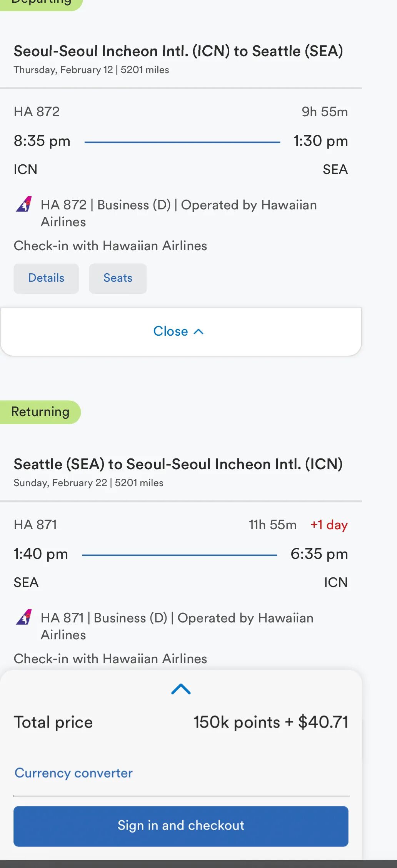Open Details for flight HA 872
Viewport: 397px width, 868px height.
coord(46,278)
